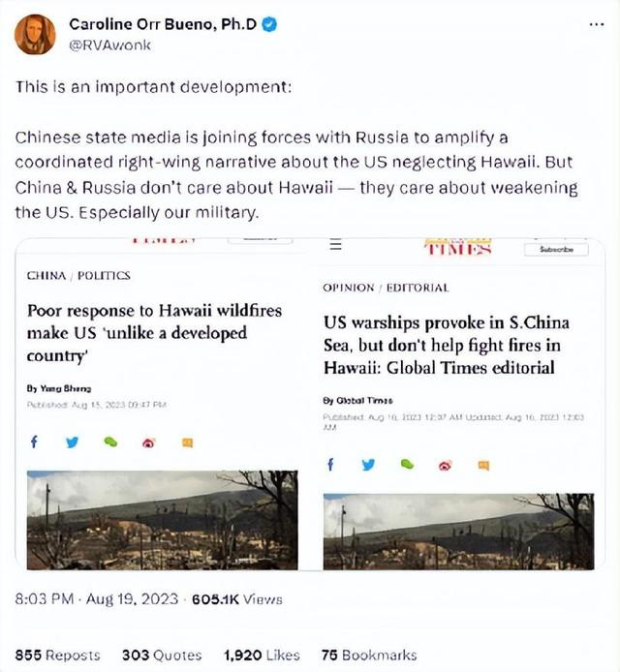This screenshot has width=620, height=672.
Task: Click Caroline Orr Bueno's profile avatar
Action: [x=35, y=34]
